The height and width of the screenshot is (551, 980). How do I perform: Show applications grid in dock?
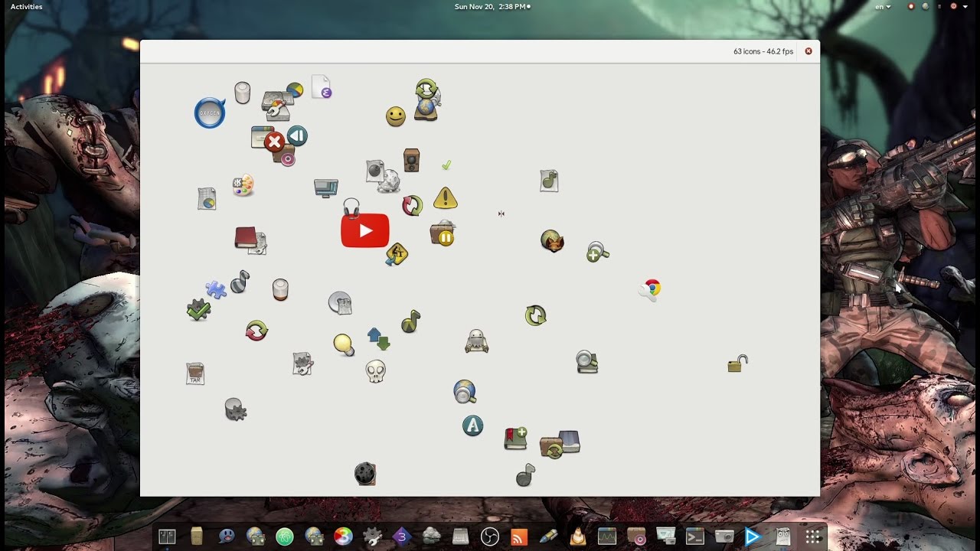813,536
